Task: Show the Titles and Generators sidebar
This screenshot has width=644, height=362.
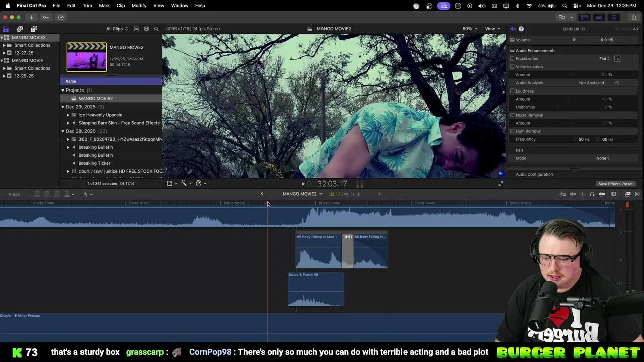Action: click(x=34, y=29)
